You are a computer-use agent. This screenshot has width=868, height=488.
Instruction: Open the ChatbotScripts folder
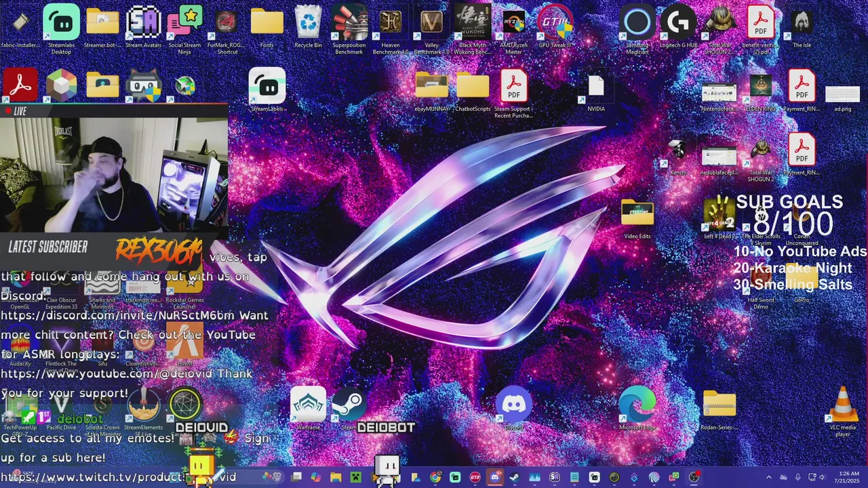pos(473,91)
